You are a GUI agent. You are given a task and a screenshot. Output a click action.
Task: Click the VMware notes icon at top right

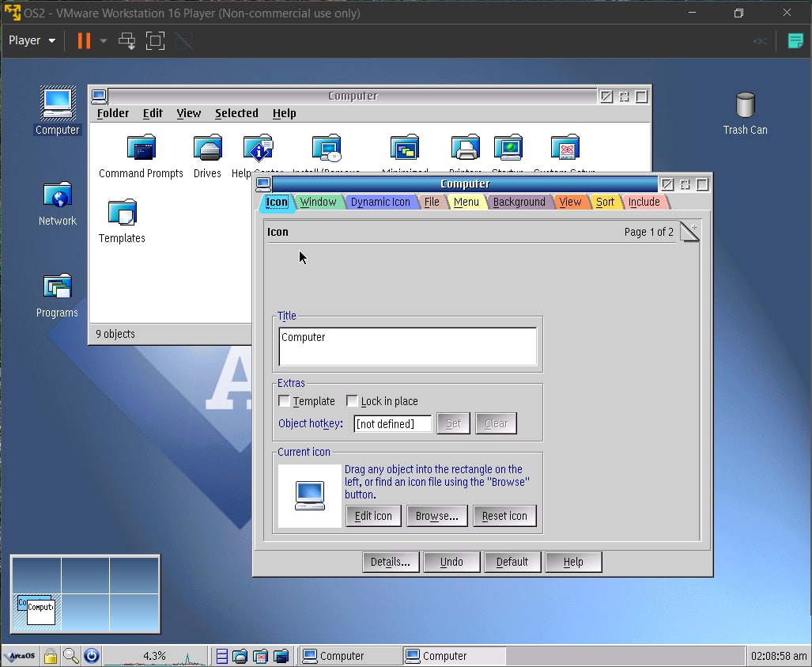click(x=795, y=40)
